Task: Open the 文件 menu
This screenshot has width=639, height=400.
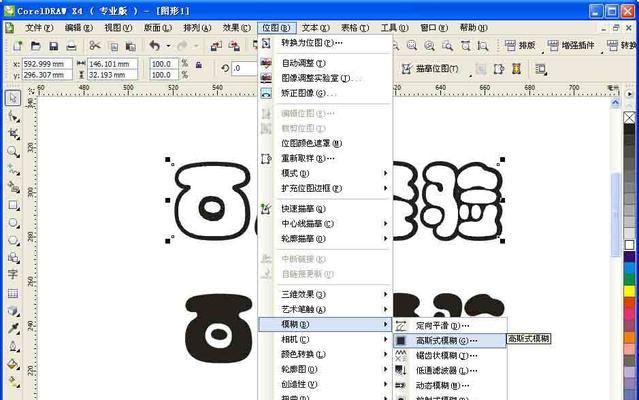Action: [39, 28]
